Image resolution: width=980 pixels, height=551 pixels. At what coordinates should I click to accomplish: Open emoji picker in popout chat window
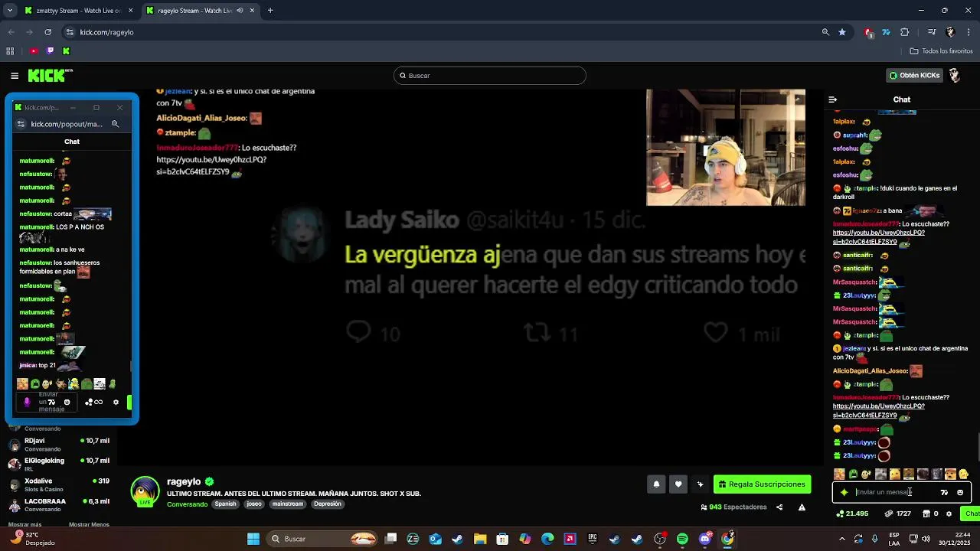pos(67,402)
